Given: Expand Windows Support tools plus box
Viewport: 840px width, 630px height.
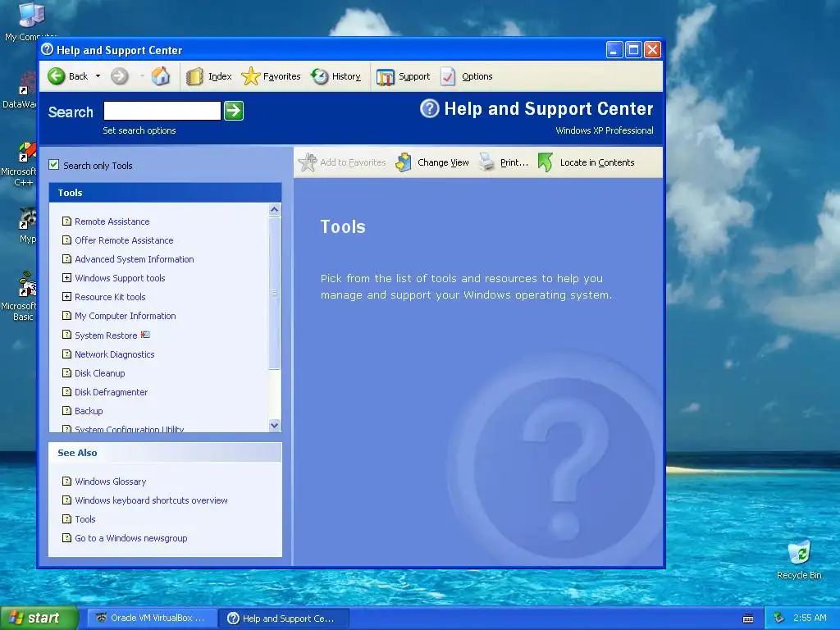Looking at the screenshot, I should (66, 277).
